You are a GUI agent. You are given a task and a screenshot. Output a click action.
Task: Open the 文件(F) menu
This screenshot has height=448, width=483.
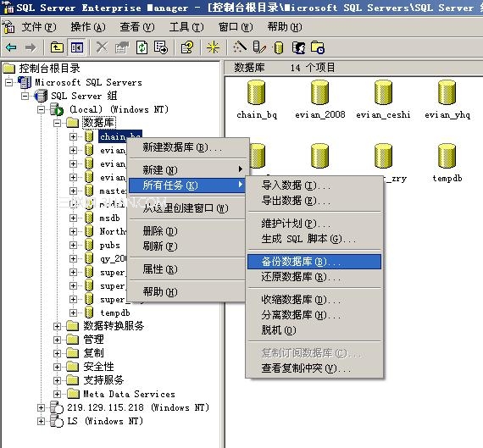(39, 27)
